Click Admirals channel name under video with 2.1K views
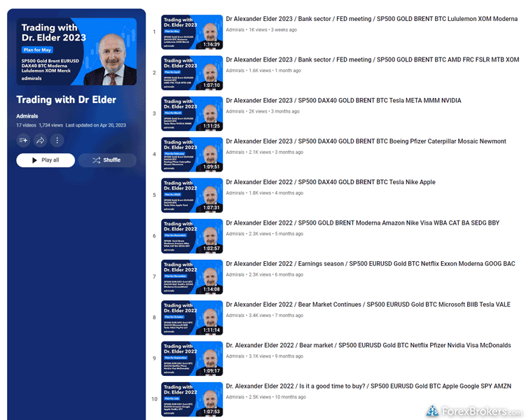Image resolution: width=526 pixels, height=420 pixels. [235, 152]
